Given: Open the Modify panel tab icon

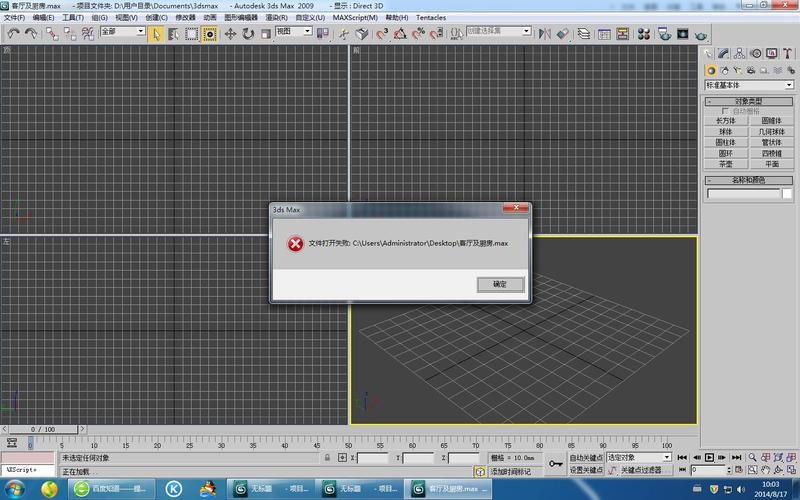Looking at the screenshot, I should [x=725, y=53].
